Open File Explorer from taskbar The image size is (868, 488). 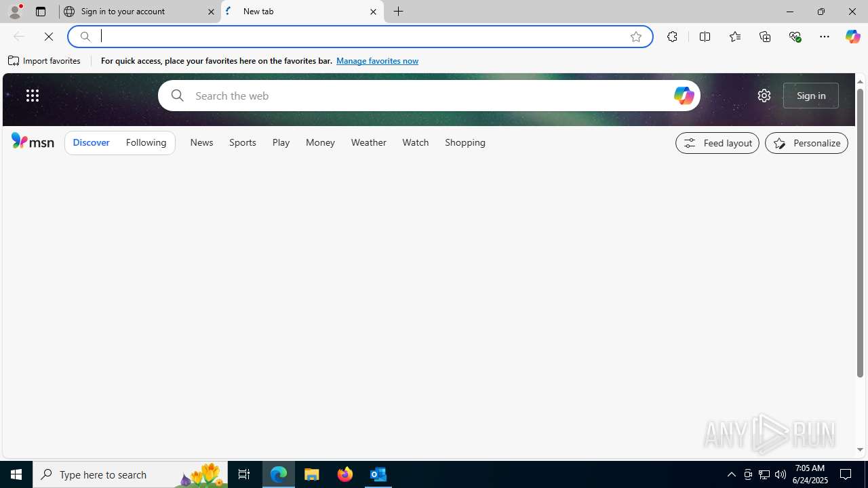(312, 474)
